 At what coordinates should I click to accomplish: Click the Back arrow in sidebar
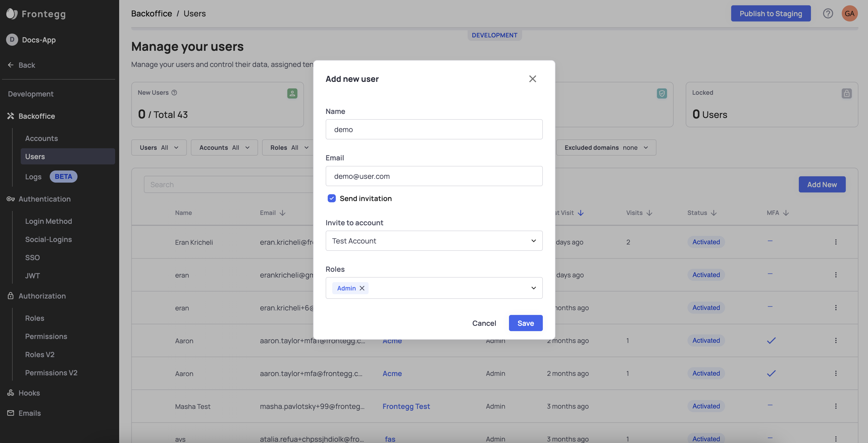11,65
